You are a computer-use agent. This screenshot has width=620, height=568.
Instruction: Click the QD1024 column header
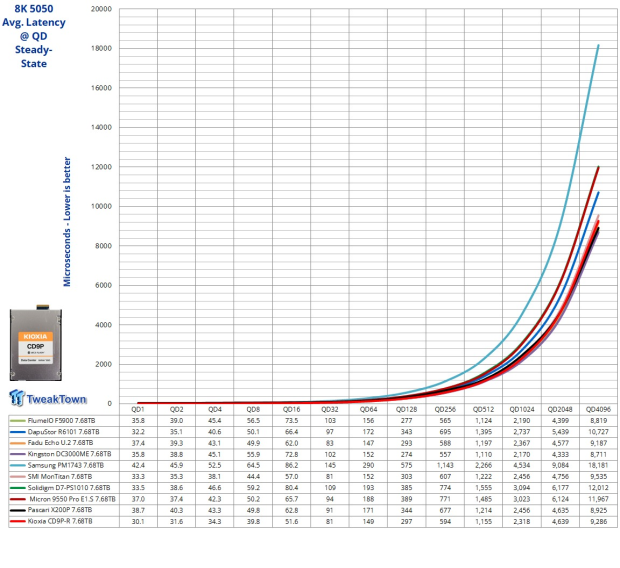click(522, 410)
